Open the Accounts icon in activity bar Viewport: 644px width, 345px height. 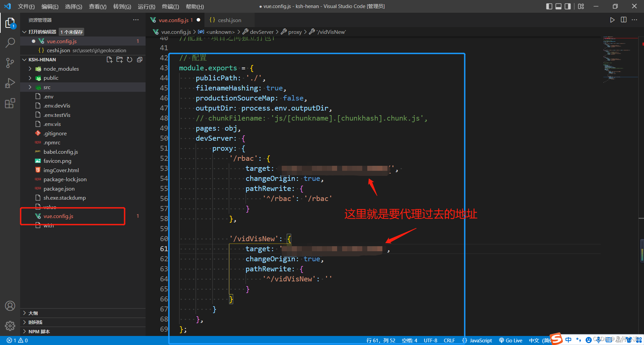tap(10, 306)
